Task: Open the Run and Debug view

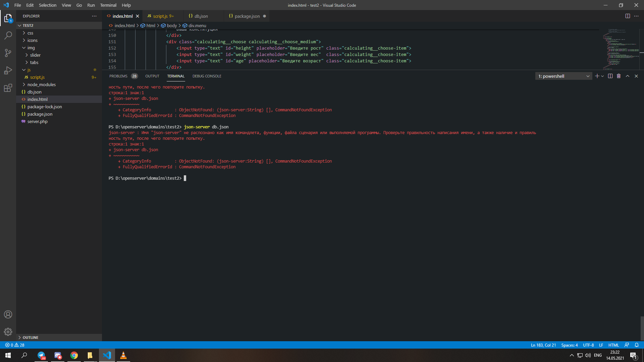Action: [x=8, y=70]
